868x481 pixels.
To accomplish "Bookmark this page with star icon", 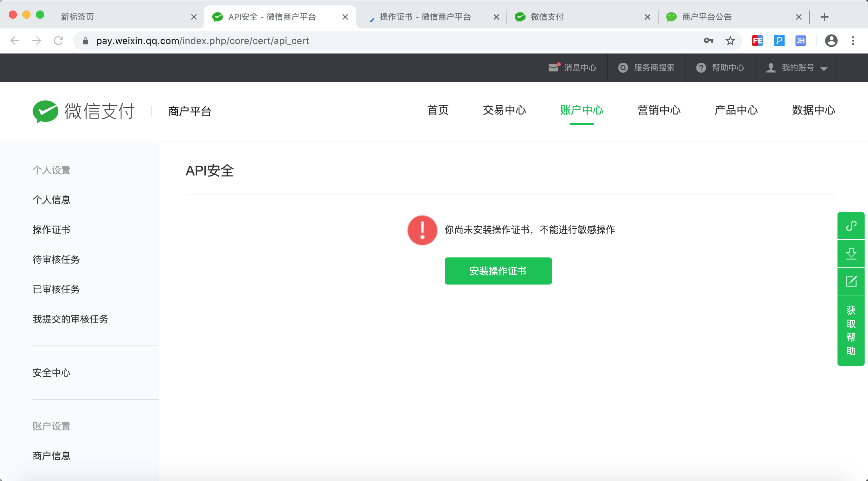I will point(730,41).
